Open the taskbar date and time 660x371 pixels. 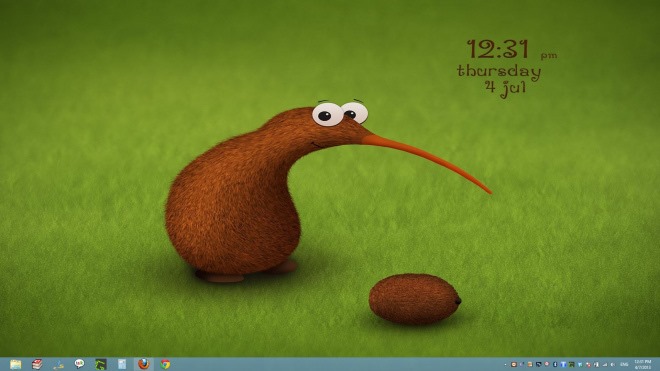[643, 365]
